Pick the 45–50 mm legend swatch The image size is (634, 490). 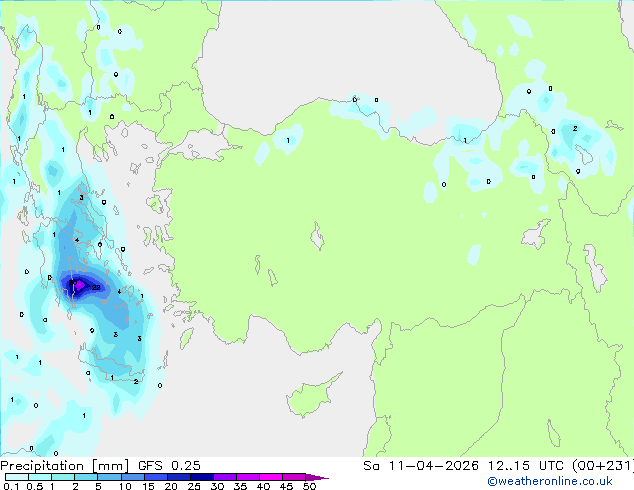(x=294, y=477)
